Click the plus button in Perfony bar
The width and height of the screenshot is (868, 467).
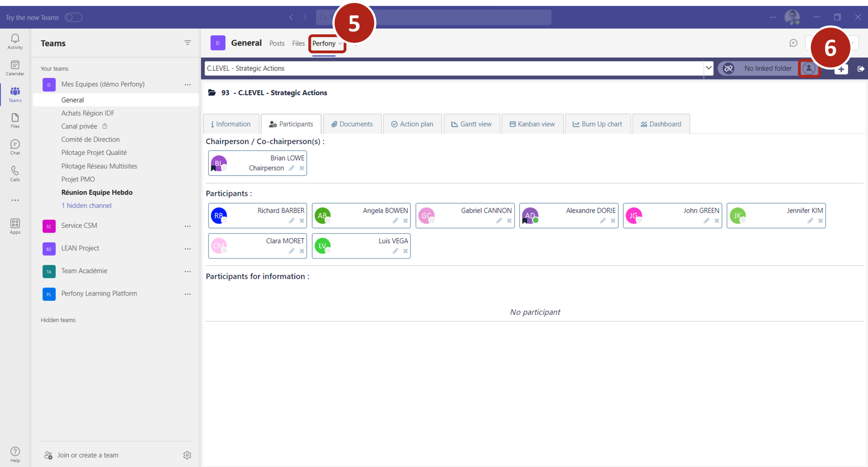[x=841, y=69]
